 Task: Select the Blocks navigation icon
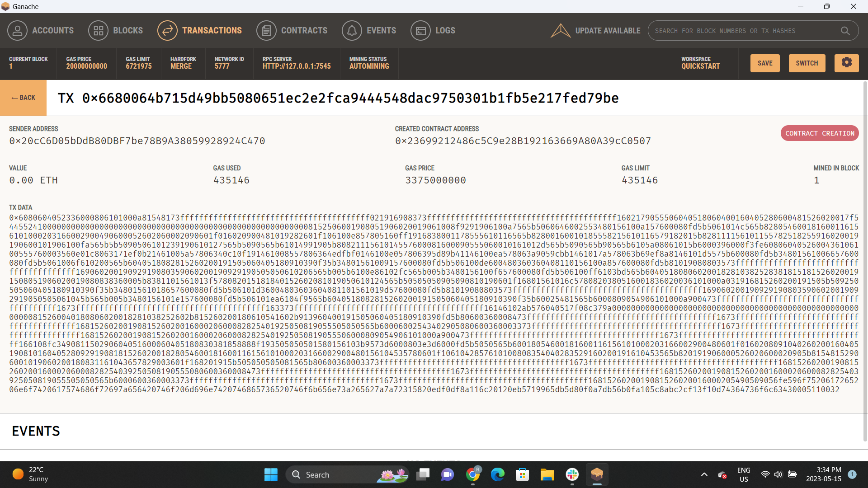pyautogui.click(x=98, y=30)
